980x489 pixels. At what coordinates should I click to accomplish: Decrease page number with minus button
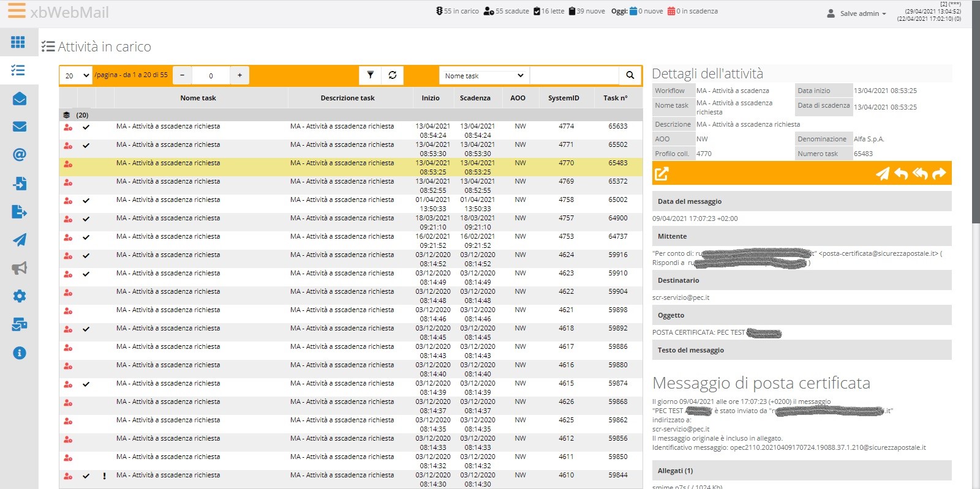coord(182,75)
